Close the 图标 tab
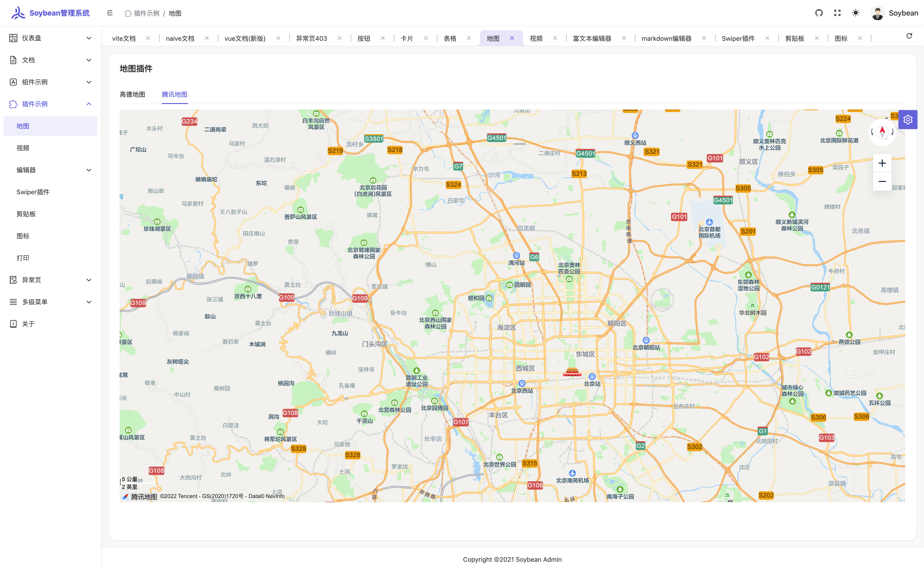This screenshot has width=924, height=570. tap(860, 38)
